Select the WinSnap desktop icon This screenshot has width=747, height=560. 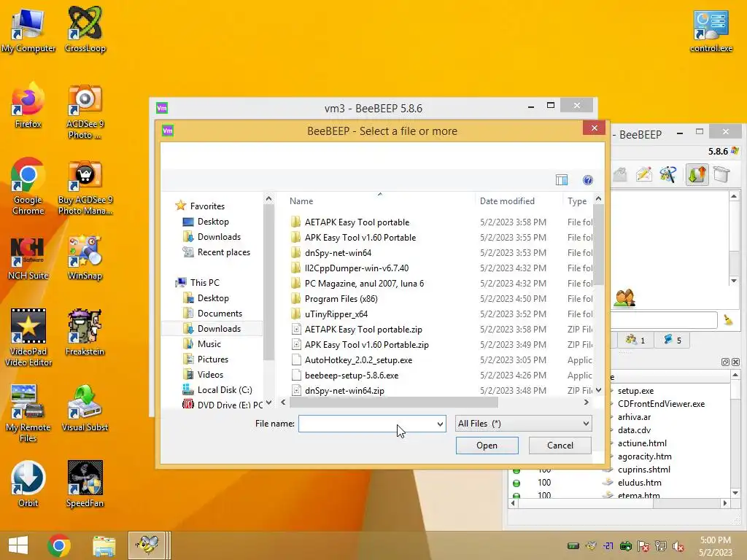point(85,257)
